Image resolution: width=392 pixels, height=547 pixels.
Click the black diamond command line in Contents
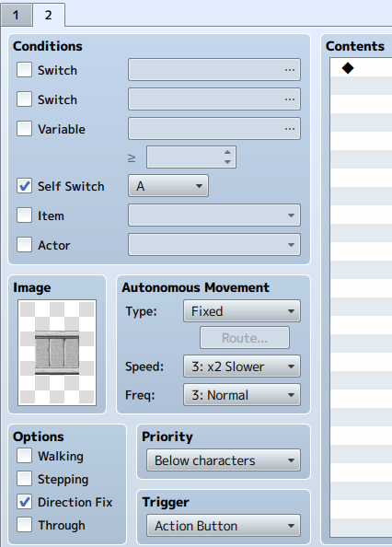point(361,67)
